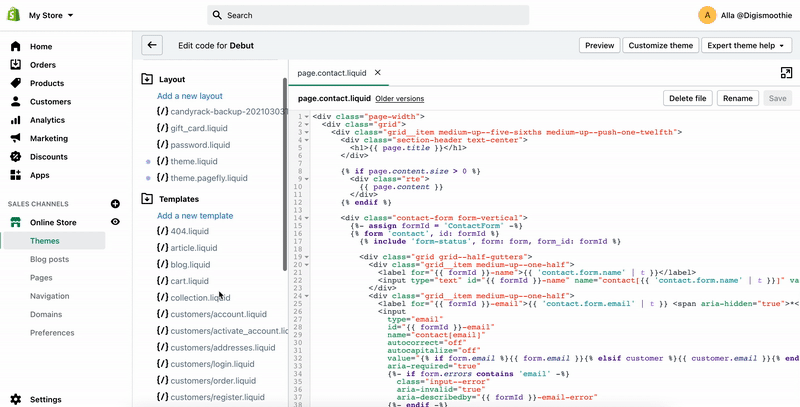Click the Discounts badge icon

tap(16, 157)
